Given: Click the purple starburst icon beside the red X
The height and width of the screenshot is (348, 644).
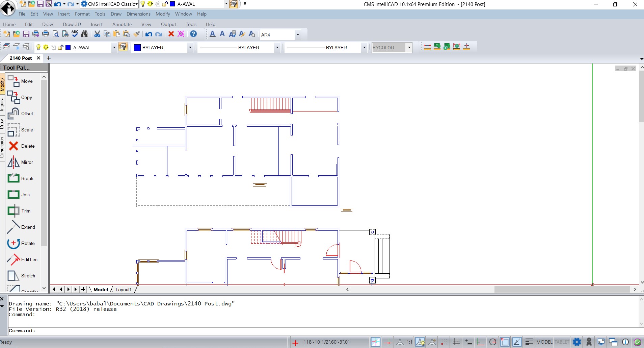Looking at the screenshot, I should pyautogui.click(x=181, y=34).
